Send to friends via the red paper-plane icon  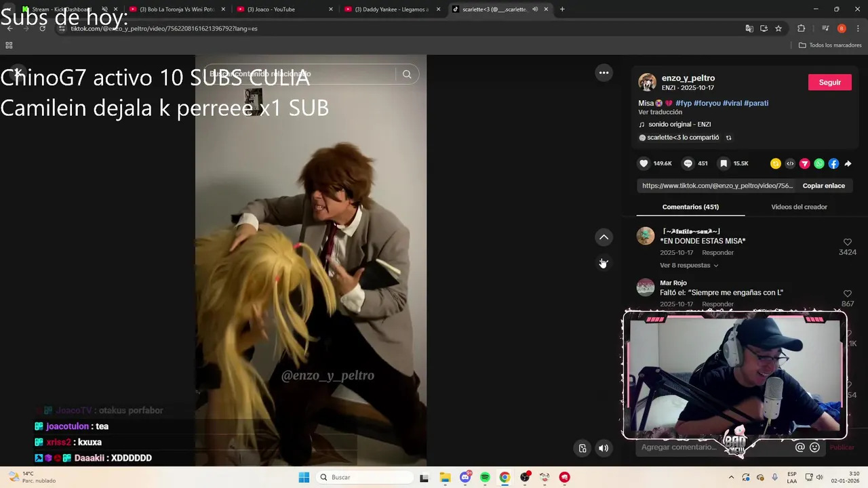pyautogui.click(x=805, y=163)
